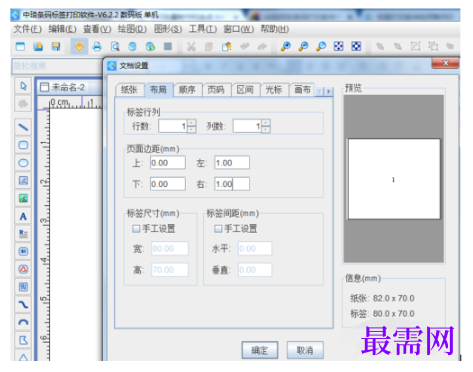Screen dimensions: 473x372
Task: Enable 手工设置 under 标签尺寸
Action: 136,229
